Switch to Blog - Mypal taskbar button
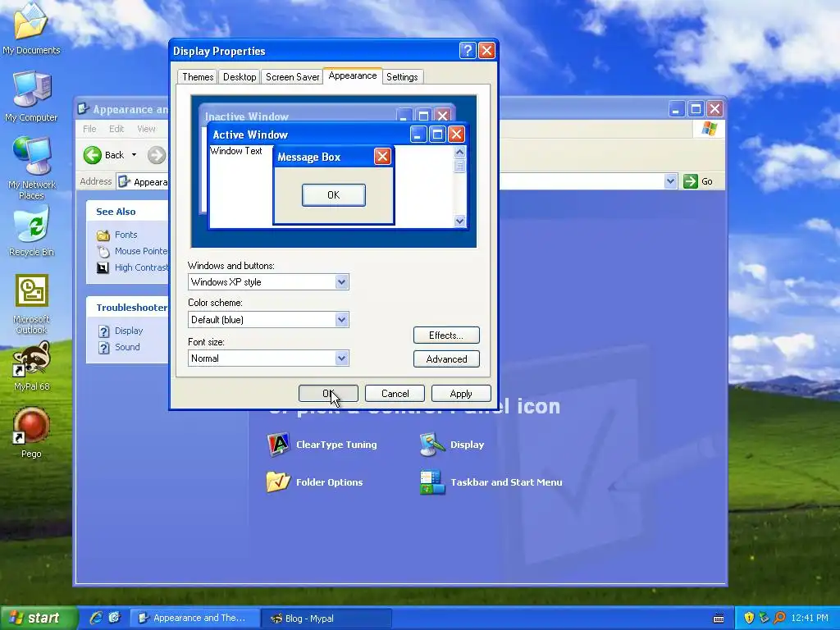This screenshot has height=630, width=840. pos(326,619)
